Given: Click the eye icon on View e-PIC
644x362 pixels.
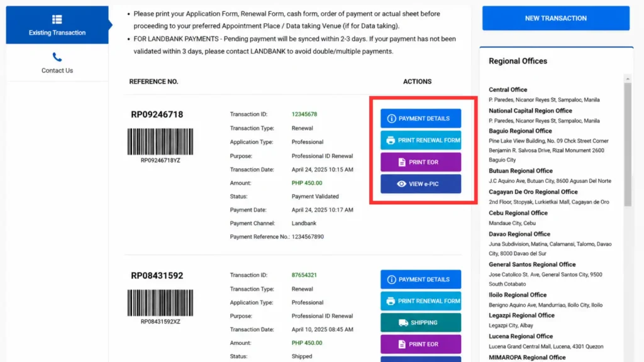Looking at the screenshot, I should point(401,184).
